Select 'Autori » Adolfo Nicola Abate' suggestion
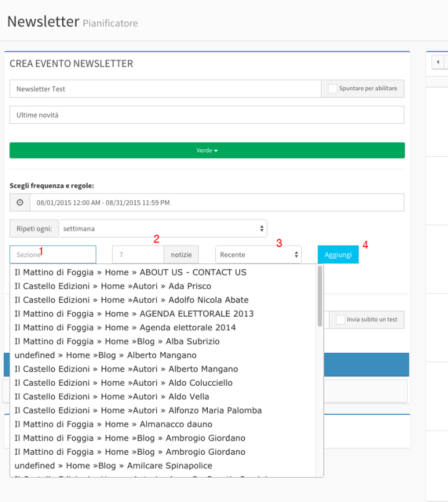This screenshot has height=502, width=448. [163, 300]
